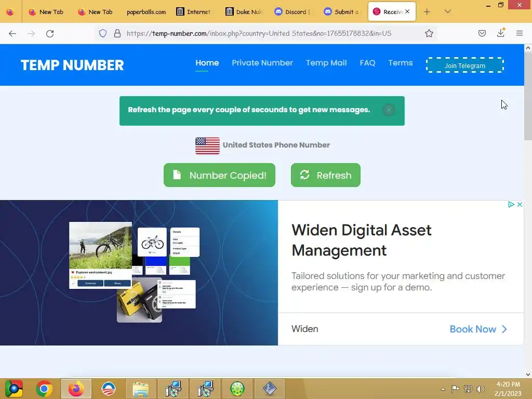Show hidden system tray icons

coord(443,389)
